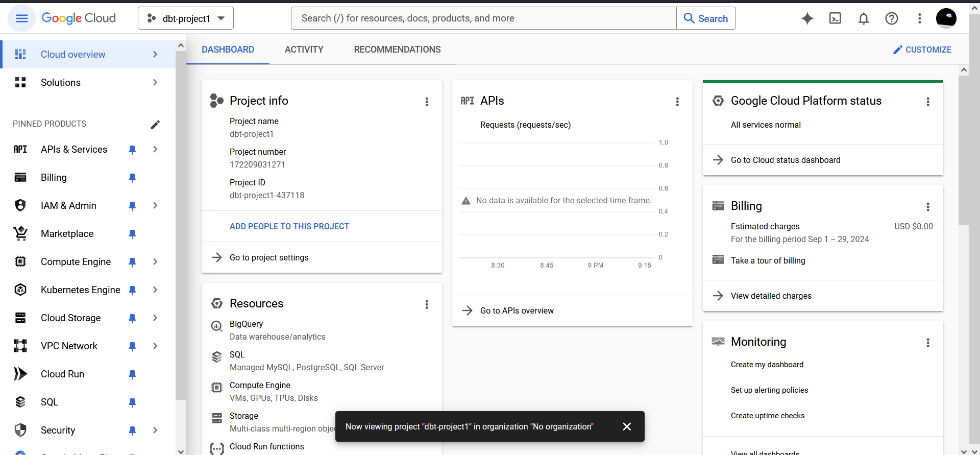This screenshot has width=980, height=455.
Task: Click the Kubernetes Engine sidebar icon
Action: (20, 290)
